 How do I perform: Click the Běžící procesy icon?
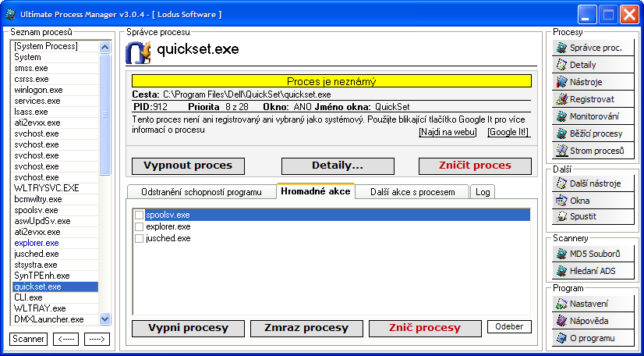(561, 134)
